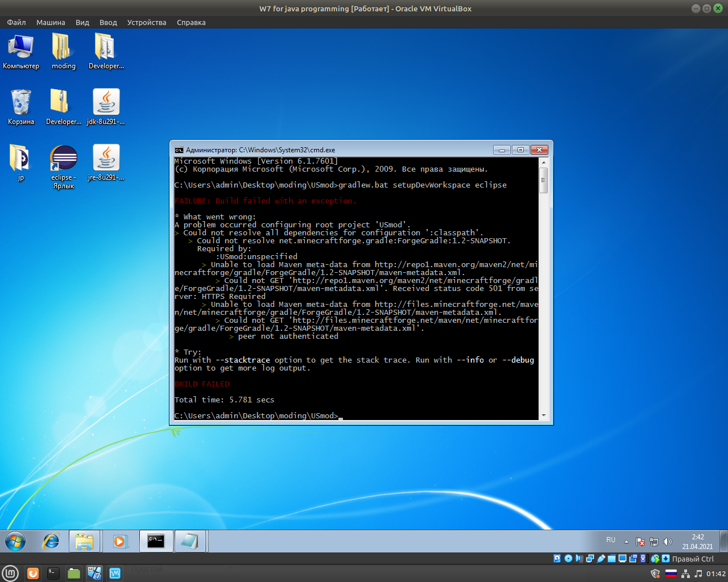
Task: Select the jre-8u291 installer icon
Action: (x=106, y=163)
